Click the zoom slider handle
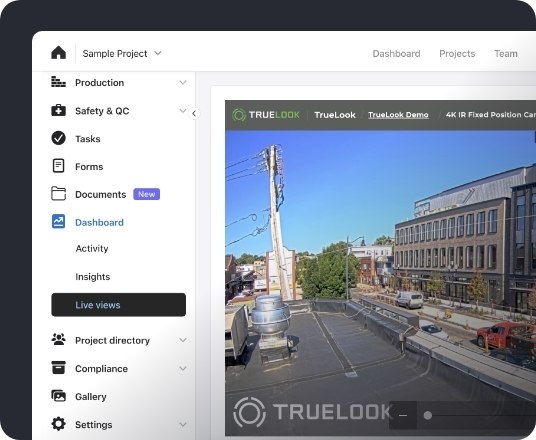 point(428,415)
